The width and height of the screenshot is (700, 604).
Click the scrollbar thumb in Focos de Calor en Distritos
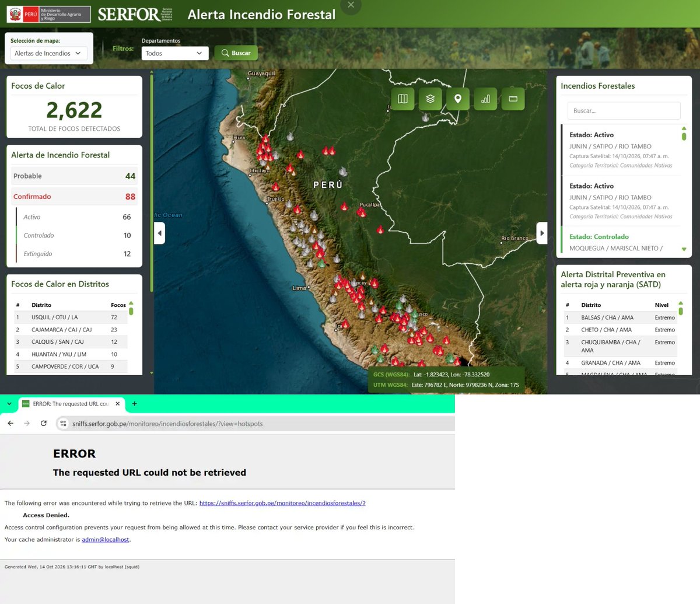(131, 311)
